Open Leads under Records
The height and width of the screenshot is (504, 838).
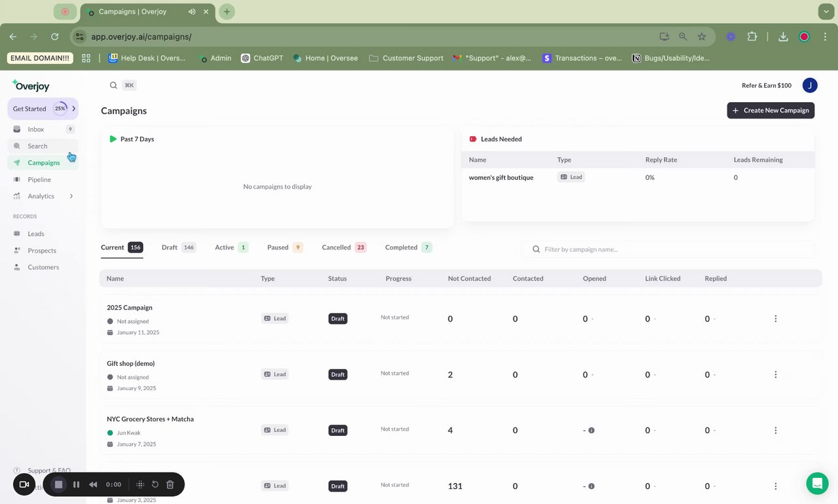[43, 234]
